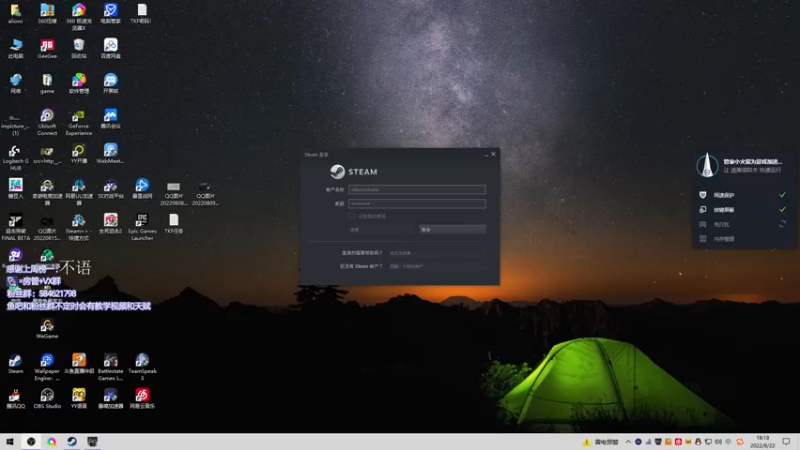Screen dimensions: 800x450
Task: Open the TKF task text file icon
Action: click(x=173, y=223)
